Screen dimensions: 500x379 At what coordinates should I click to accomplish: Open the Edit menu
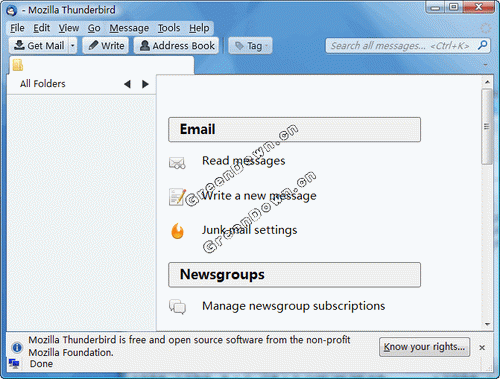pos(42,28)
